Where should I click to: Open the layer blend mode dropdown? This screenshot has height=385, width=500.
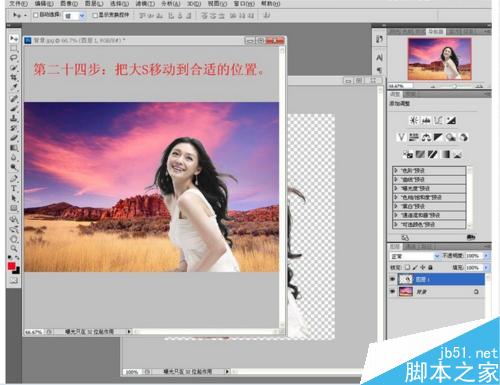click(414, 256)
